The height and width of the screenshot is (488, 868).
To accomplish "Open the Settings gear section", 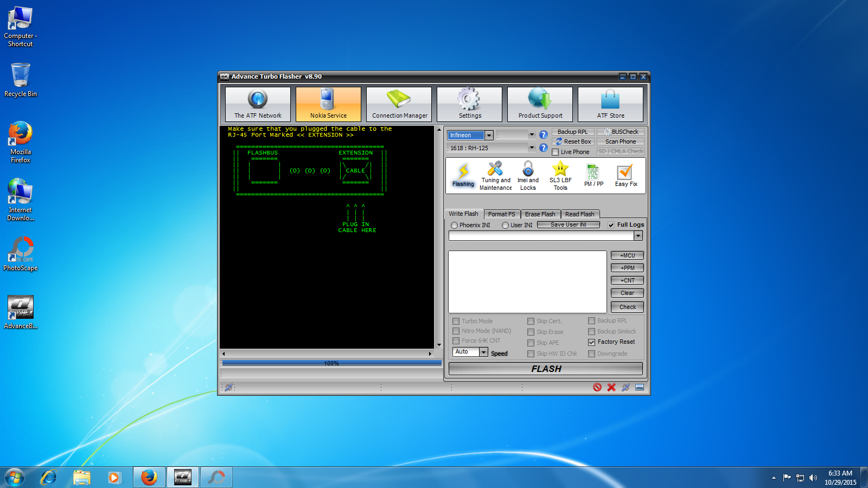I will (x=469, y=104).
